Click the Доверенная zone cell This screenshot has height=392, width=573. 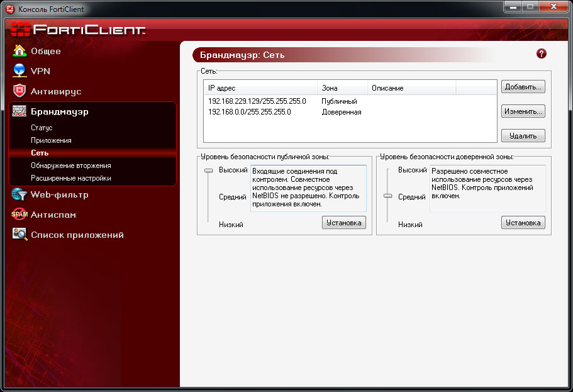pyautogui.click(x=342, y=112)
